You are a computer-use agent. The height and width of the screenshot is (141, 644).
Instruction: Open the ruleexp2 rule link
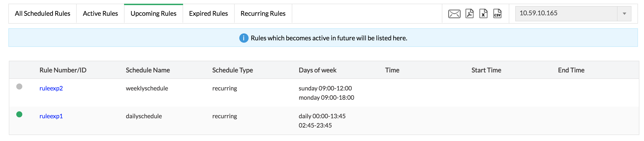click(51, 88)
